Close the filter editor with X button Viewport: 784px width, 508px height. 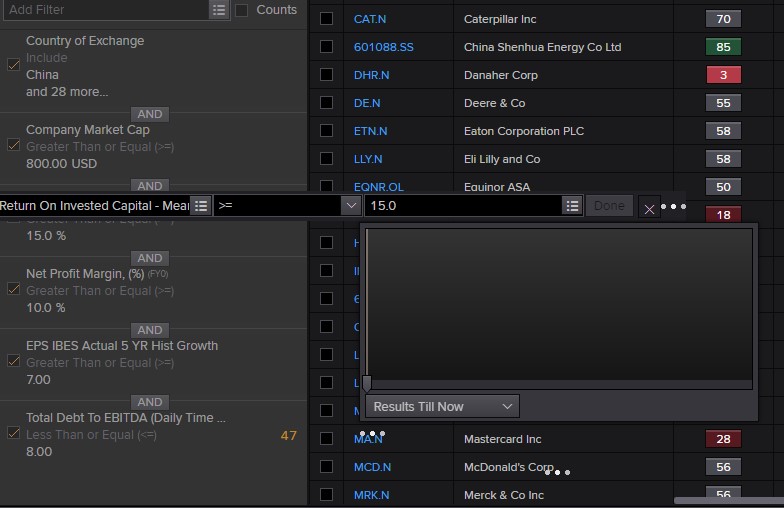(x=649, y=206)
